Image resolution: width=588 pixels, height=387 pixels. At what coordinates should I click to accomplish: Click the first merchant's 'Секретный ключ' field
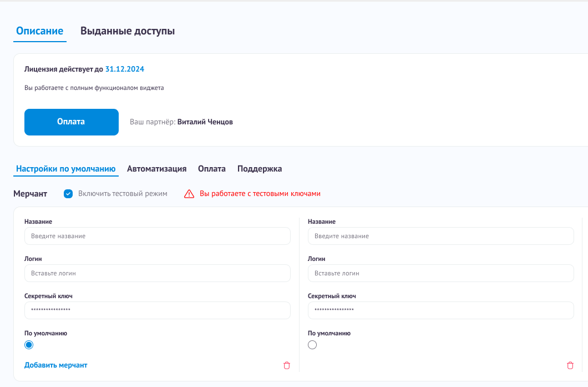[x=157, y=310]
